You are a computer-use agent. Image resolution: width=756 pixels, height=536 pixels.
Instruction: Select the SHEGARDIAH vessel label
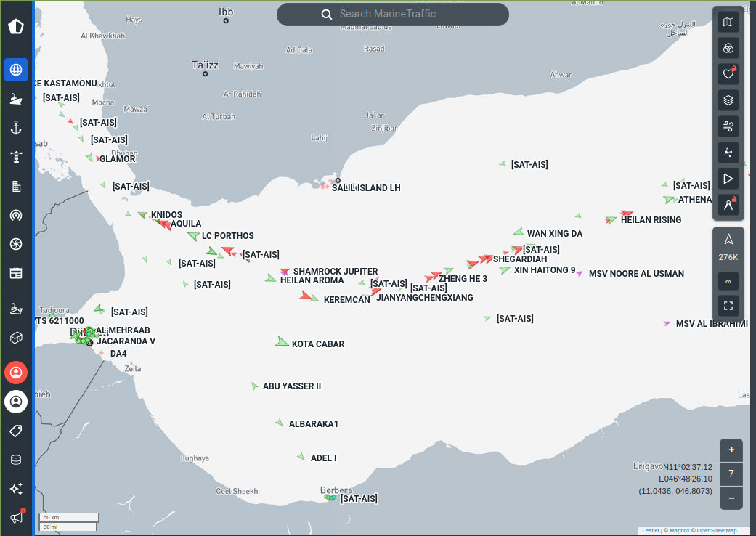[520, 259]
